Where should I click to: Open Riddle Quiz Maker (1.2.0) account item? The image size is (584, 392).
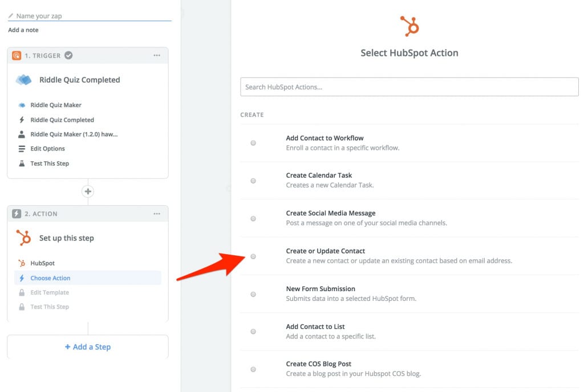coord(74,134)
